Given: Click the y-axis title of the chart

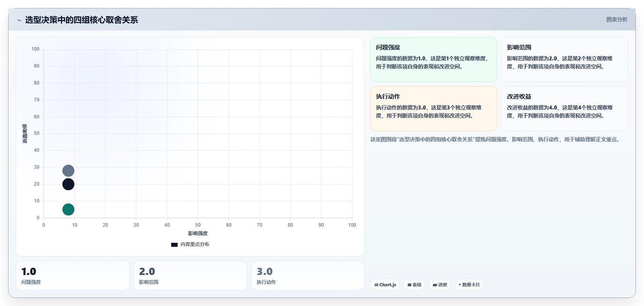Looking at the screenshot, I should (x=25, y=134).
